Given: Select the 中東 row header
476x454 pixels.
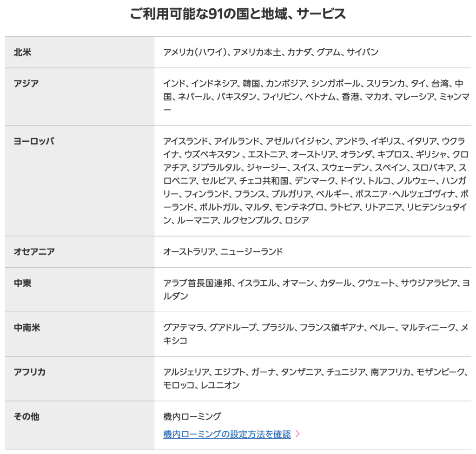Looking at the screenshot, I should click(23, 283).
